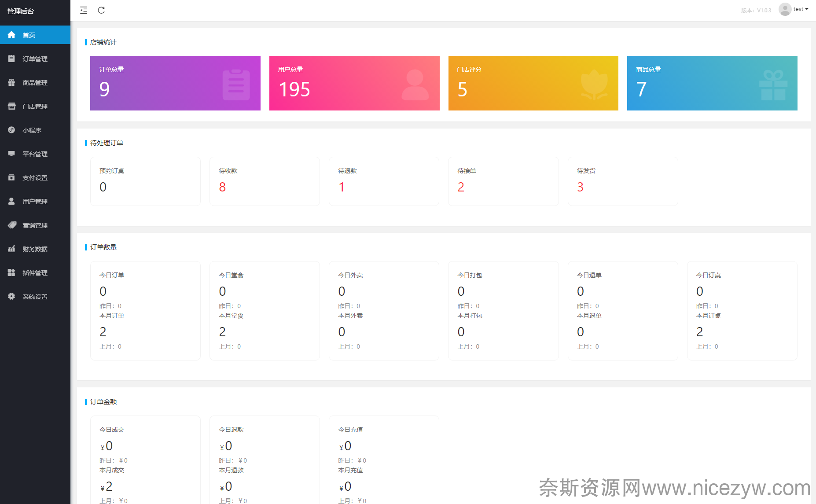
Task: Open 系统设置 menu item
Action: pyautogui.click(x=35, y=296)
